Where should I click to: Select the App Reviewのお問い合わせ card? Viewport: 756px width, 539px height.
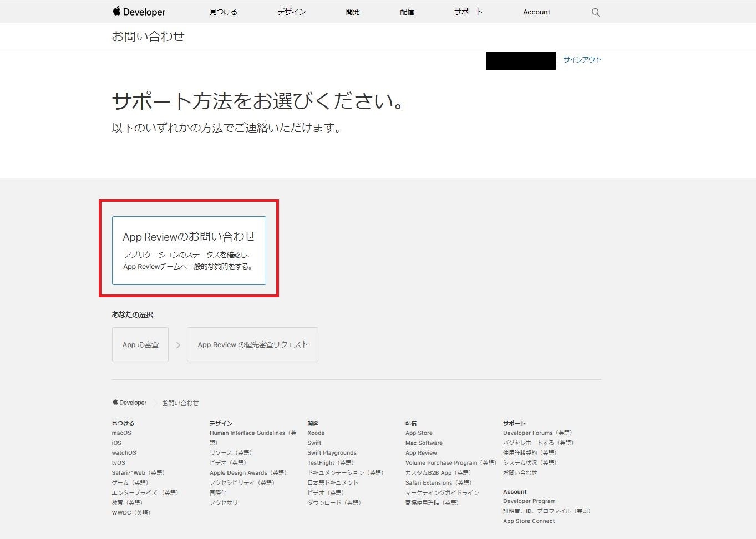coord(189,251)
